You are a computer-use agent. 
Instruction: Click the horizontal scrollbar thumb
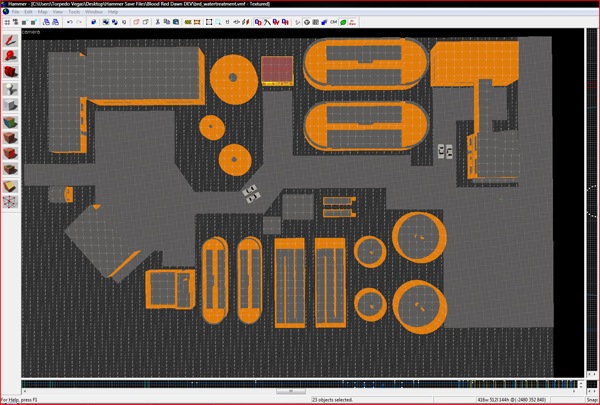pyautogui.click(x=291, y=391)
